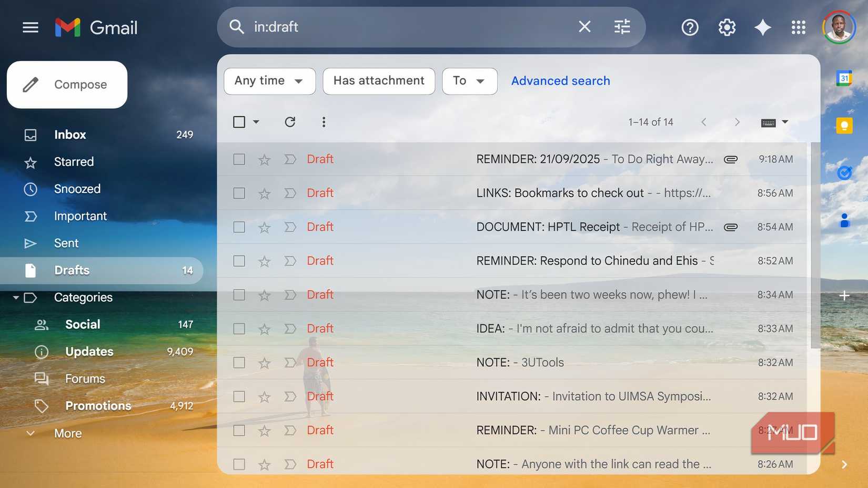This screenshot has width=868, height=488.
Task: Star the 3UTools note draft
Action: [x=264, y=363]
